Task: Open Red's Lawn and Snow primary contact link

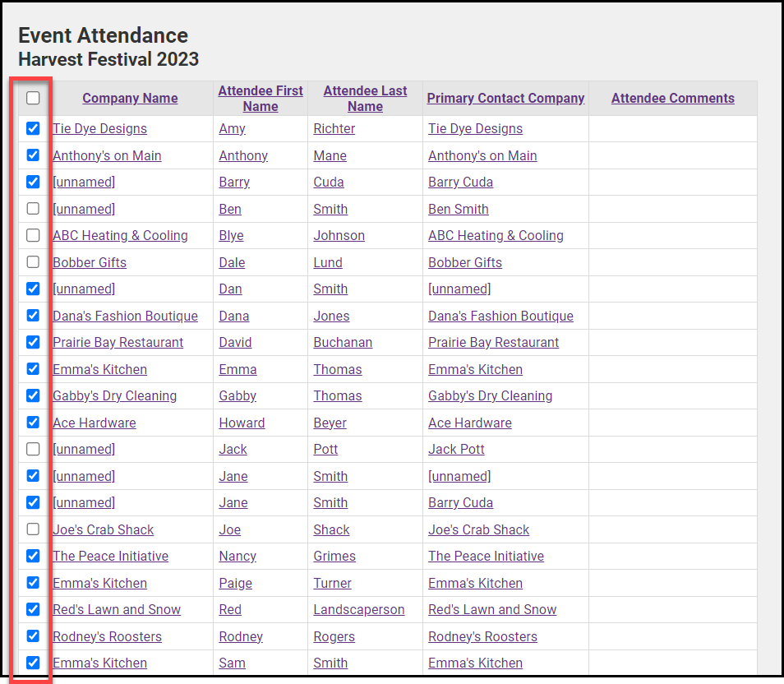Action: (x=492, y=609)
